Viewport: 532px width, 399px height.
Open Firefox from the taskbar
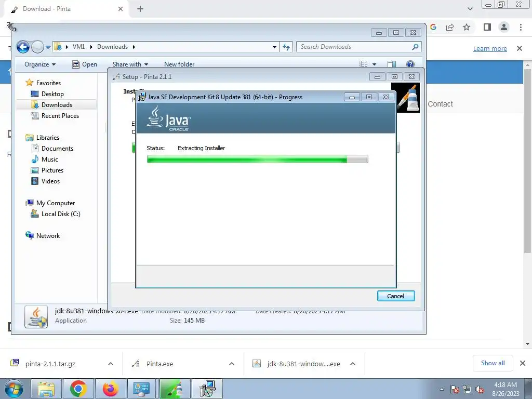[111, 389]
